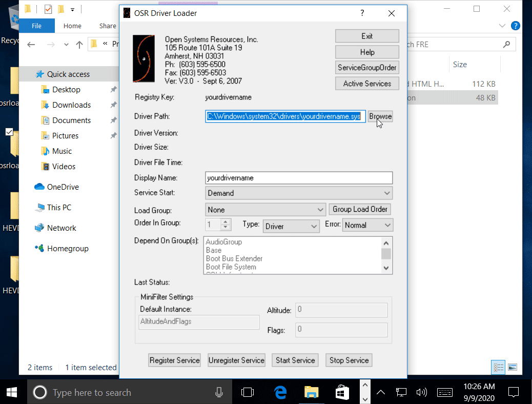Increase the Order In Group spinner
532x404 pixels.
click(x=226, y=221)
